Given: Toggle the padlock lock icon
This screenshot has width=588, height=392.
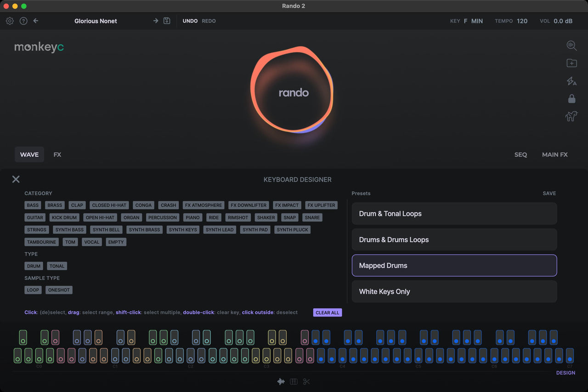Looking at the screenshot, I should (571, 98).
